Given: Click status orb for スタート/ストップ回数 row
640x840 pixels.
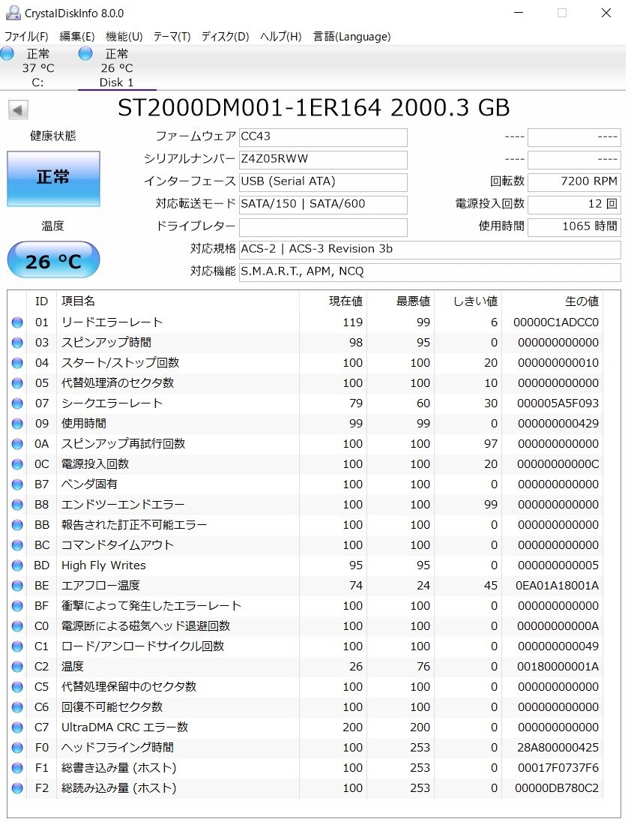Looking at the screenshot, I should (17, 363).
